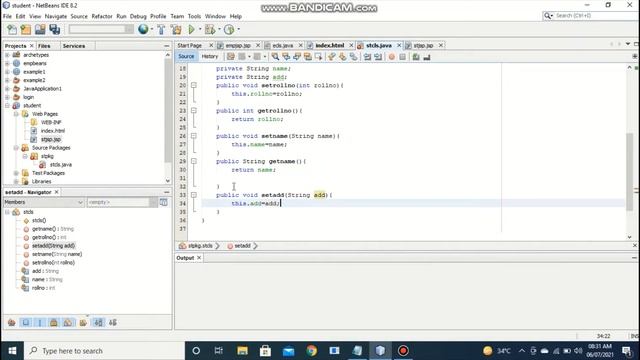
Task: Click the Shift Line Right icon
Action: point(378,57)
